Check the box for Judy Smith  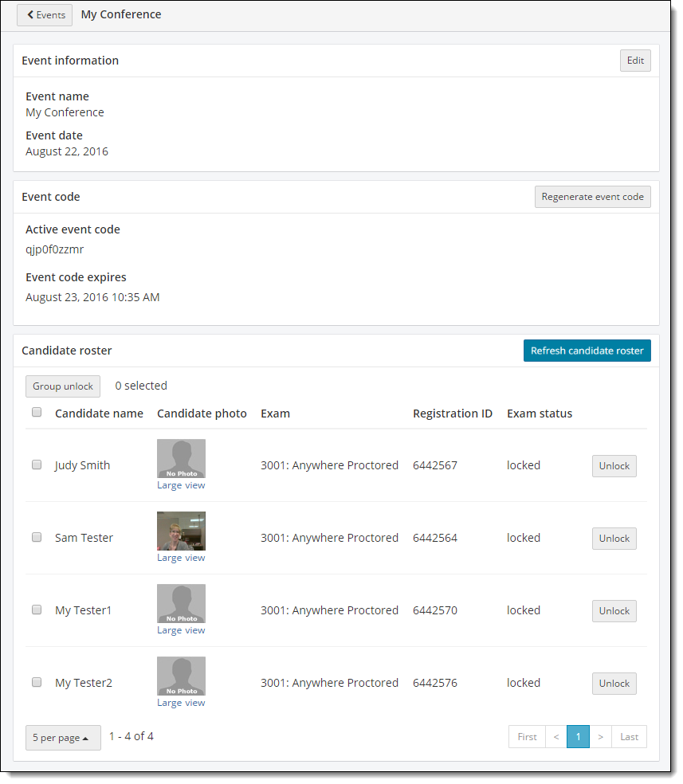[37, 465]
